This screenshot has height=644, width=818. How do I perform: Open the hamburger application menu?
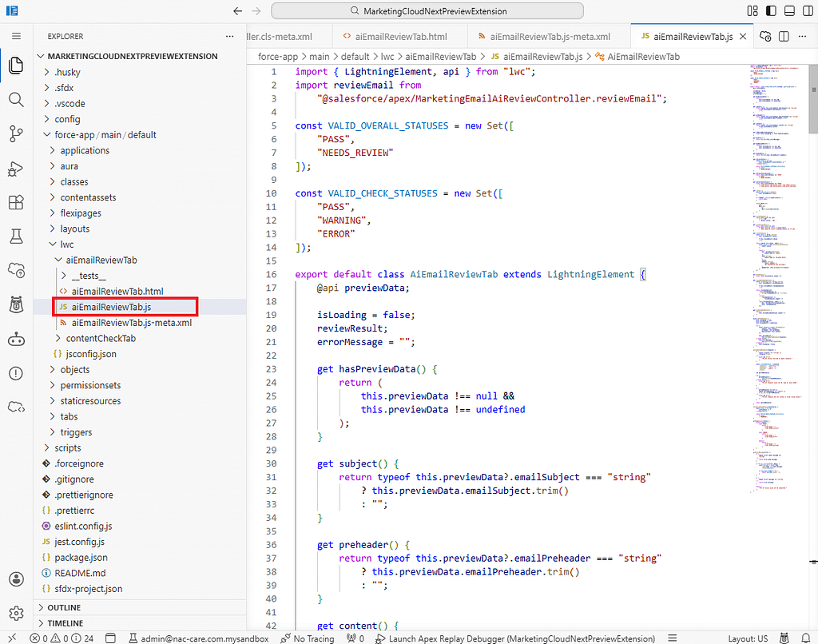pos(16,36)
